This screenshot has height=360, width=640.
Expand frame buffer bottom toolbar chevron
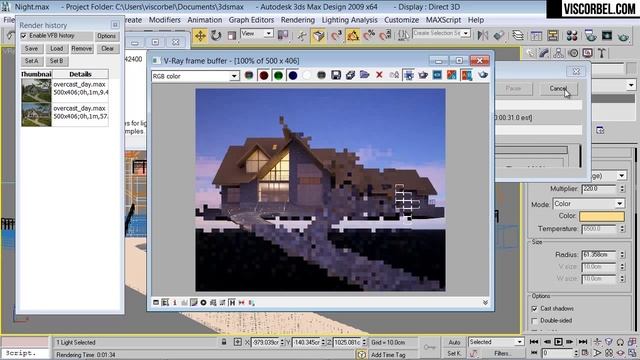coord(485,302)
